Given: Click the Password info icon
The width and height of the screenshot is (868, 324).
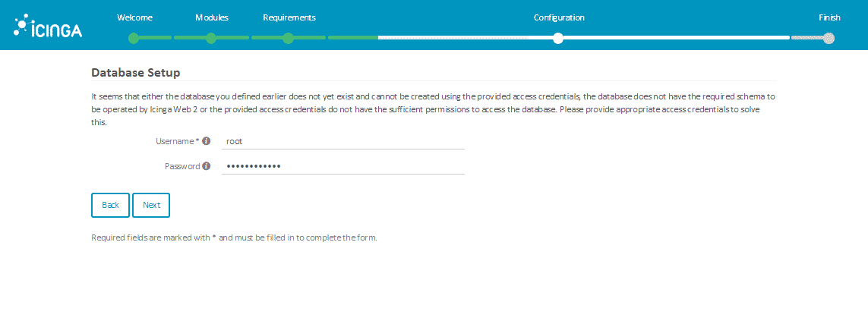Looking at the screenshot, I should click(206, 166).
